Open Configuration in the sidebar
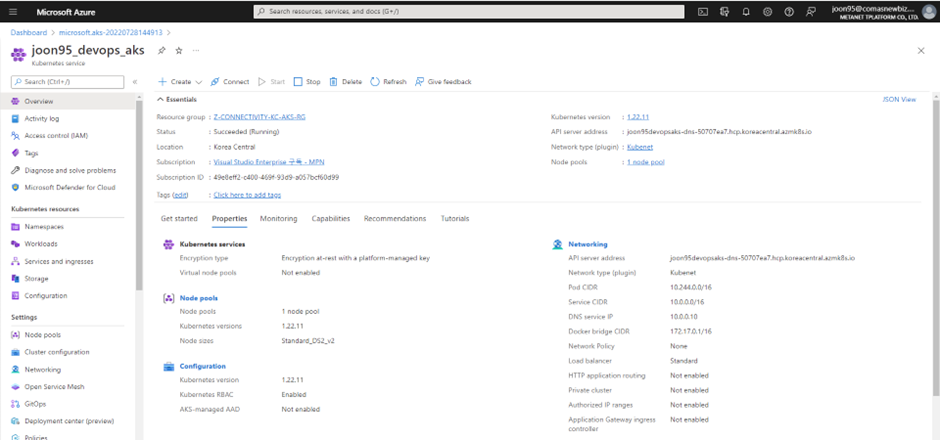Viewport: 940px width, 440px height. pos(46,296)
